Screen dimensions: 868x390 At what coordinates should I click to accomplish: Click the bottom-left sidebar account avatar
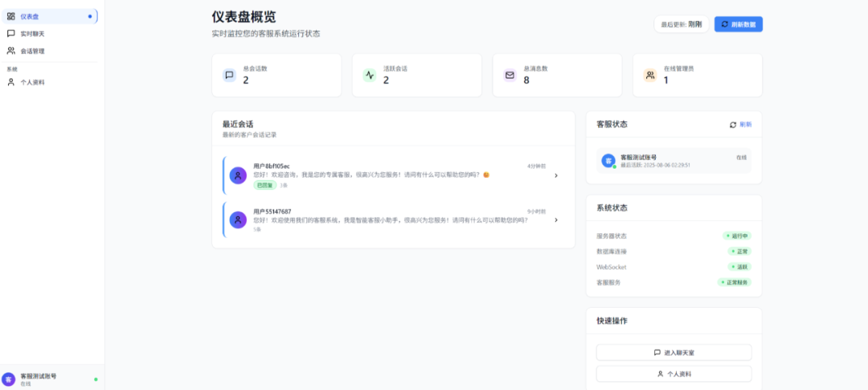coord(9,380)
